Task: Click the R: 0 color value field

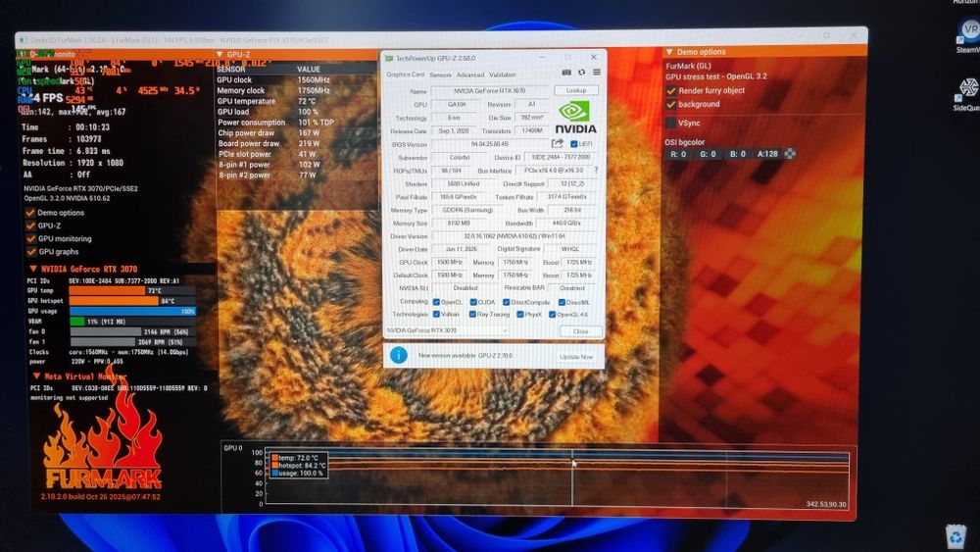Action: coord(678,154)
